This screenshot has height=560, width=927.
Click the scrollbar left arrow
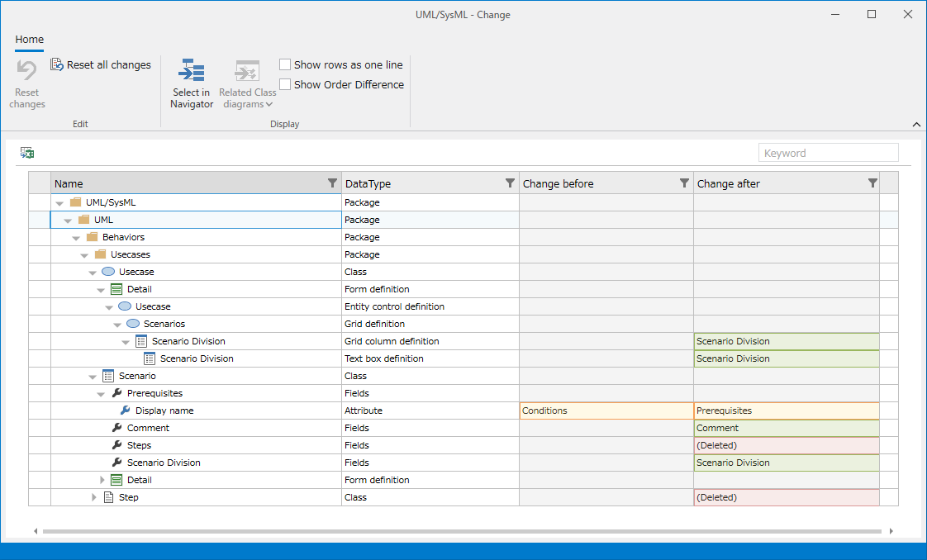point(36,531)
